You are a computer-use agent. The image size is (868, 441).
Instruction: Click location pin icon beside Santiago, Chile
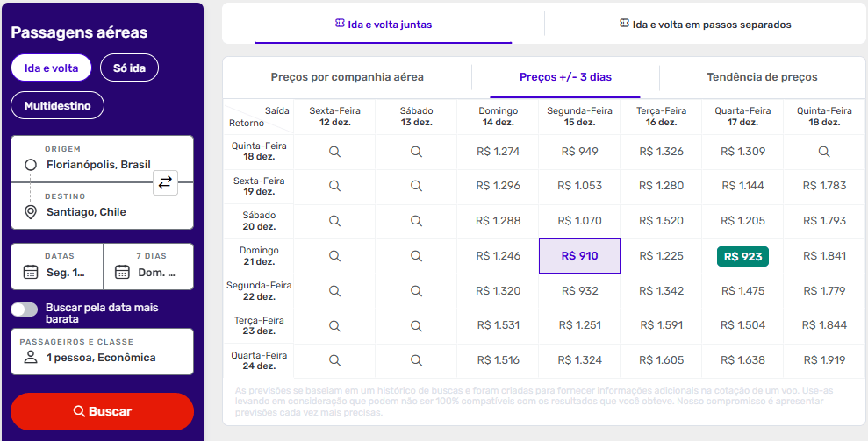pyautogui.click(x=31, y=212)
